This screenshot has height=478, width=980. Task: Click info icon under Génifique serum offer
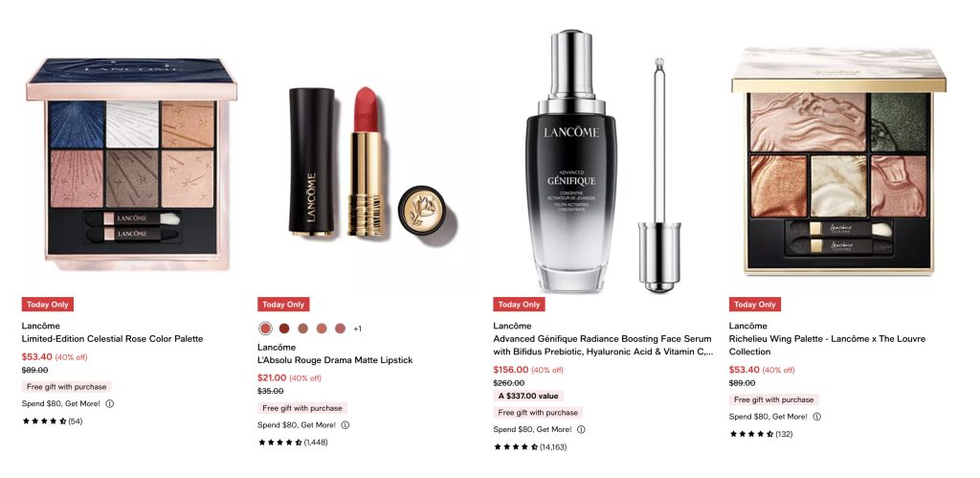tap(581, 429)
